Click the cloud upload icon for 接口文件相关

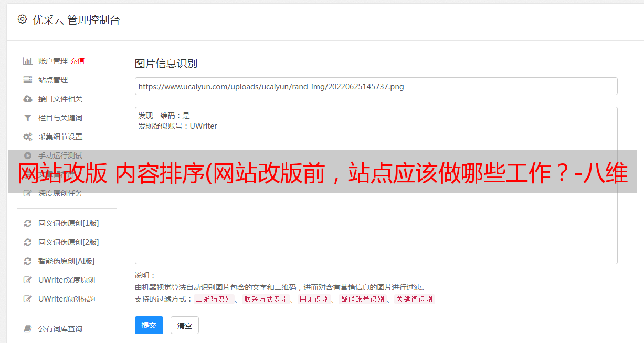28,99
